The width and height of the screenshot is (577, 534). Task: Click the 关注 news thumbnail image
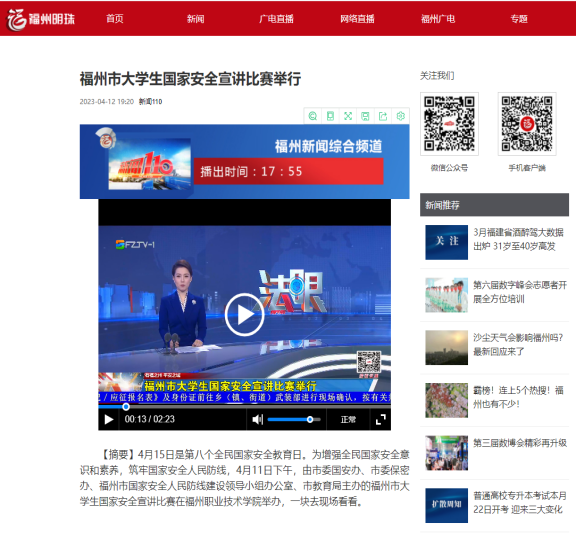pos(446,242)
